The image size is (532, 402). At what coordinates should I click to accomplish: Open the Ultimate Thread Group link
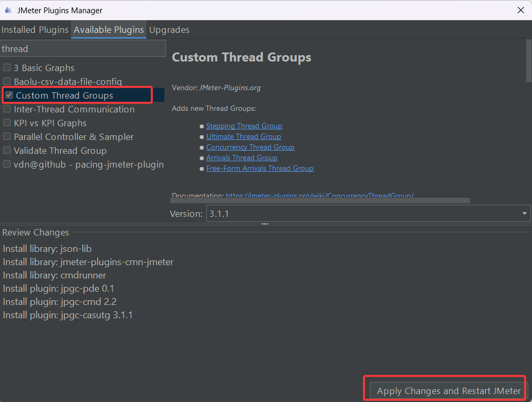pos(243,136)
